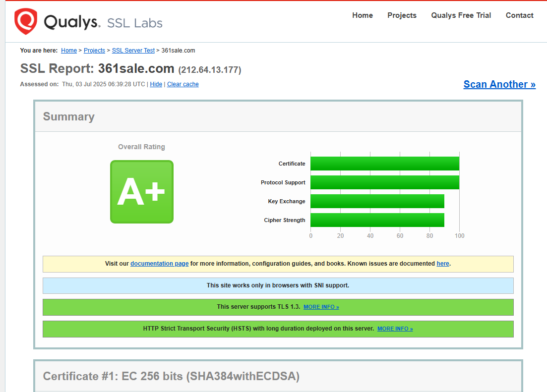Click the Projects breadcrumb link
Screen dimensions: 547x392
[94, 51]
